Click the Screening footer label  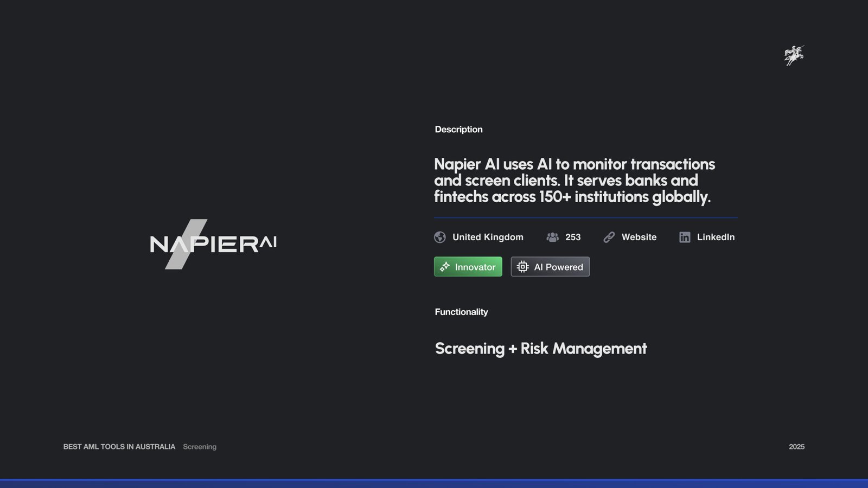coord(200,447)
